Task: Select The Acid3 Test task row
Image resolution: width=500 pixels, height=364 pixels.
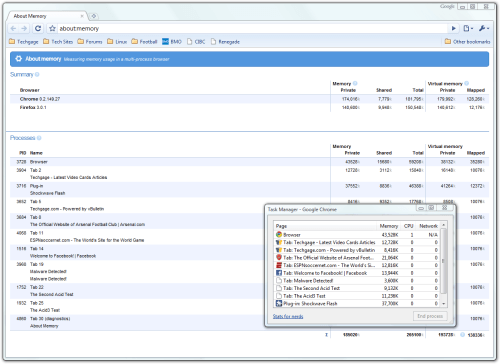Action: click(357, 296)
